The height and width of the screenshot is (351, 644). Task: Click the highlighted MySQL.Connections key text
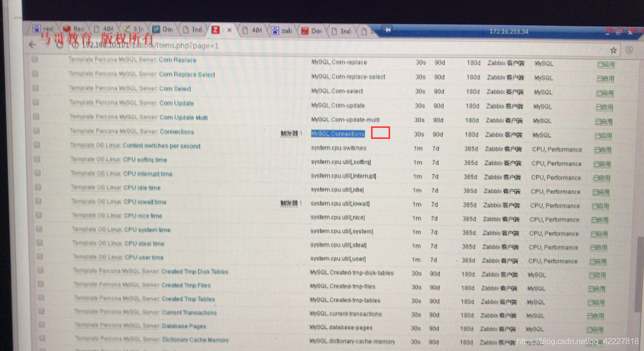[x=338, y=134]
